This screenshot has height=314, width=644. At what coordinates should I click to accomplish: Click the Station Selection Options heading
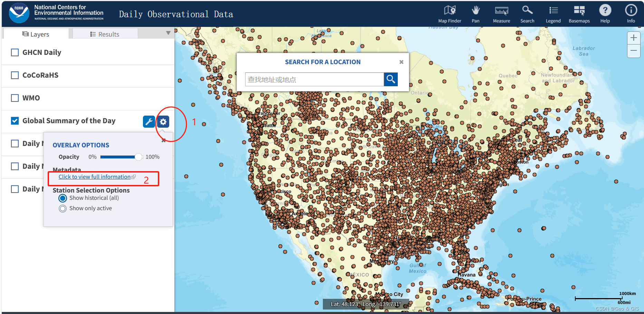[x=91, y=190]
